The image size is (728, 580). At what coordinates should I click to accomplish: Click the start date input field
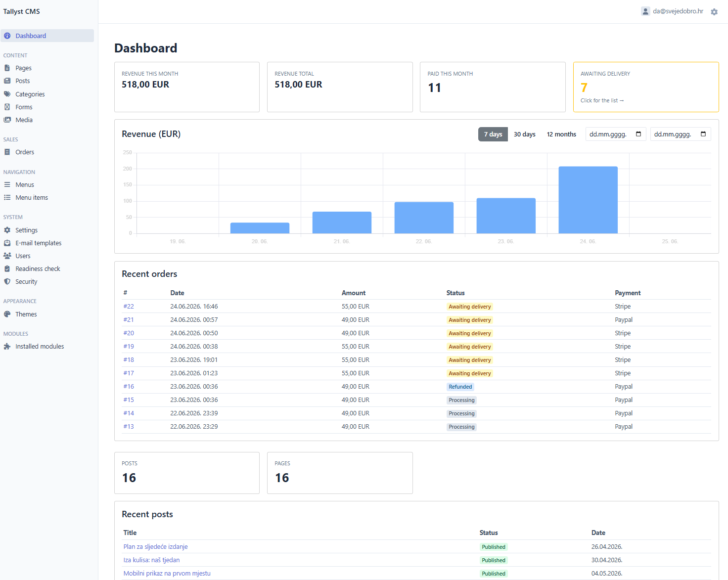[616, 134]
